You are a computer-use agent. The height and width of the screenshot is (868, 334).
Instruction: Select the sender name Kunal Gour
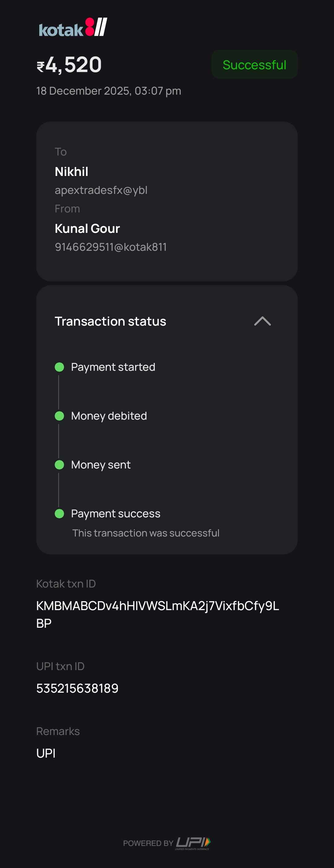point(87,229)
